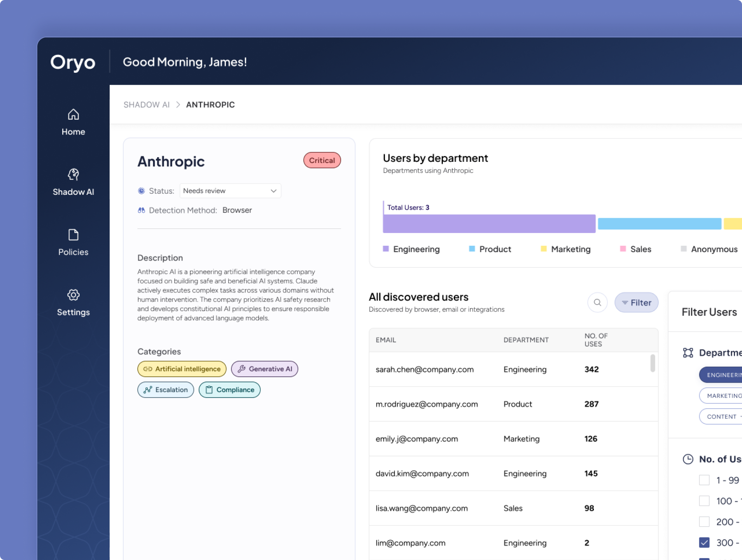Click the 342 uses value

[x=591, y=369]
